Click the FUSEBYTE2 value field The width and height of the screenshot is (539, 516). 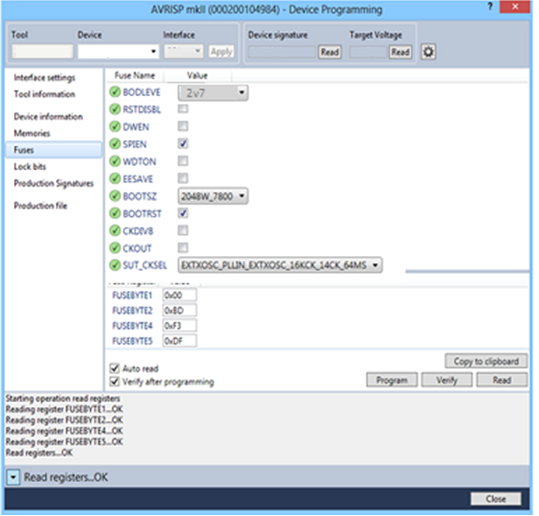(x=179, y=310)
